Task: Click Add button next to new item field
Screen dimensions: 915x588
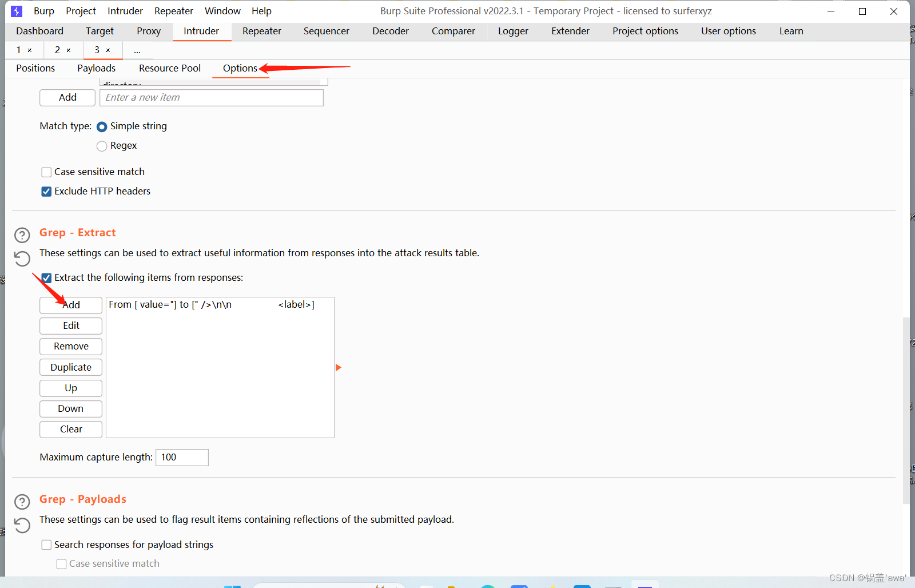Action: tap(67, 97)
